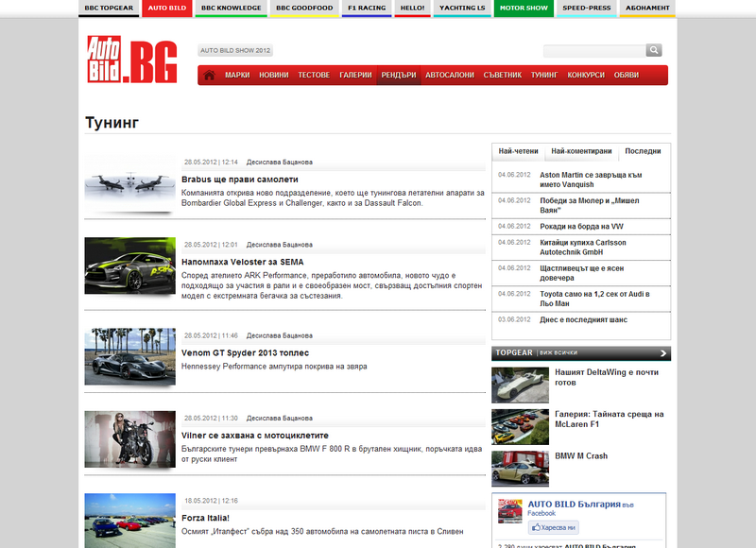Open Китайци купиха Carlsson Autotechnik link
The width and height of the screenshot is (756, 548).
[583, 248]
